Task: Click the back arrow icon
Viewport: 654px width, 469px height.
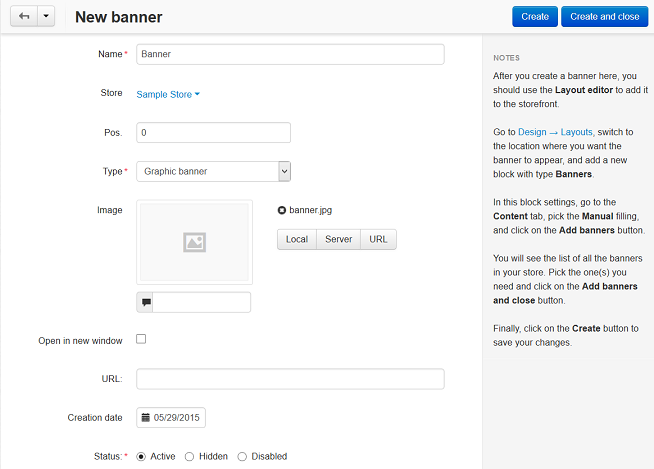Action: (x=24, y=16)
